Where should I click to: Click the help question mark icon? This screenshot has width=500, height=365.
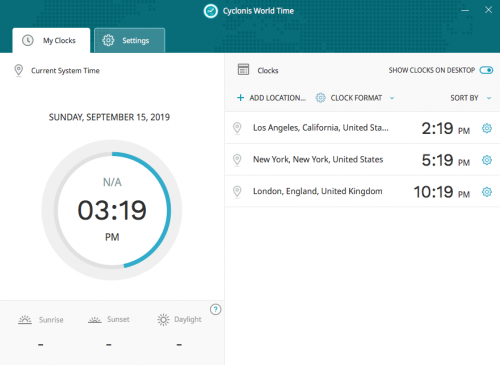[215, 309]
